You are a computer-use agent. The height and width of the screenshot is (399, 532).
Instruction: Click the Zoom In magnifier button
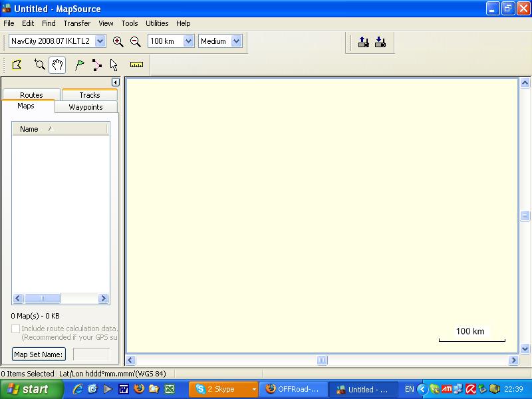(118, 41)
